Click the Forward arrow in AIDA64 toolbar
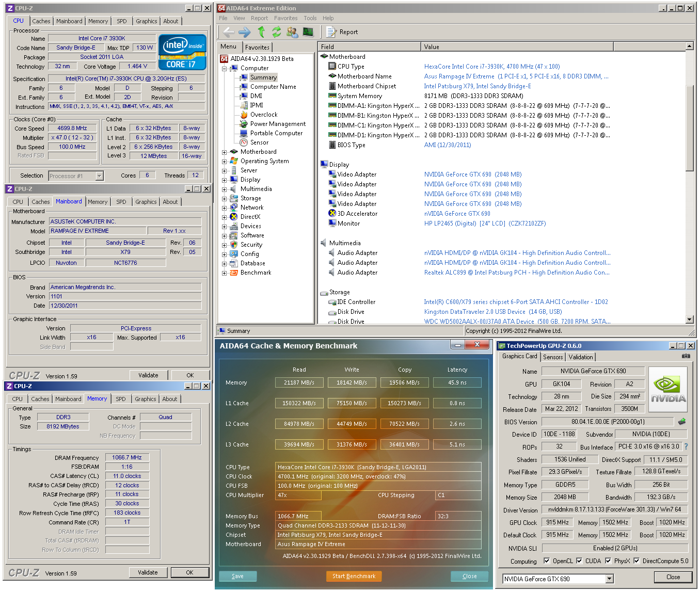Screen dimensions: 700x591 (x=245, y=32)
